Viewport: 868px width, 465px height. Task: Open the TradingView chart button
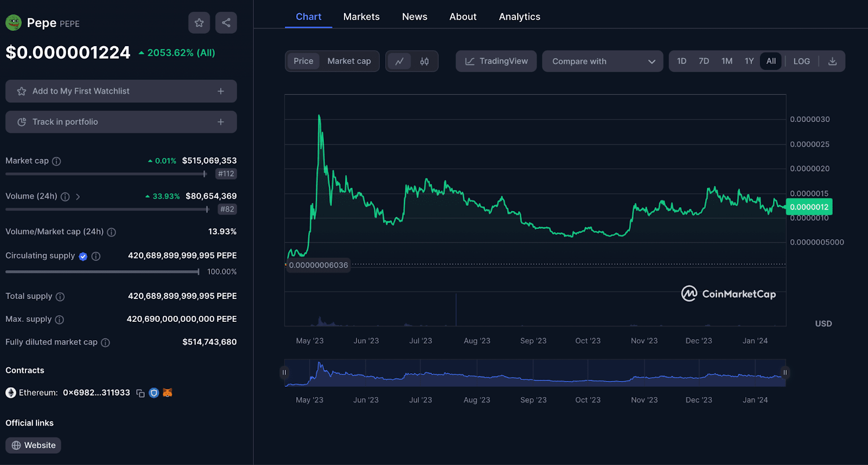point(496,61)
